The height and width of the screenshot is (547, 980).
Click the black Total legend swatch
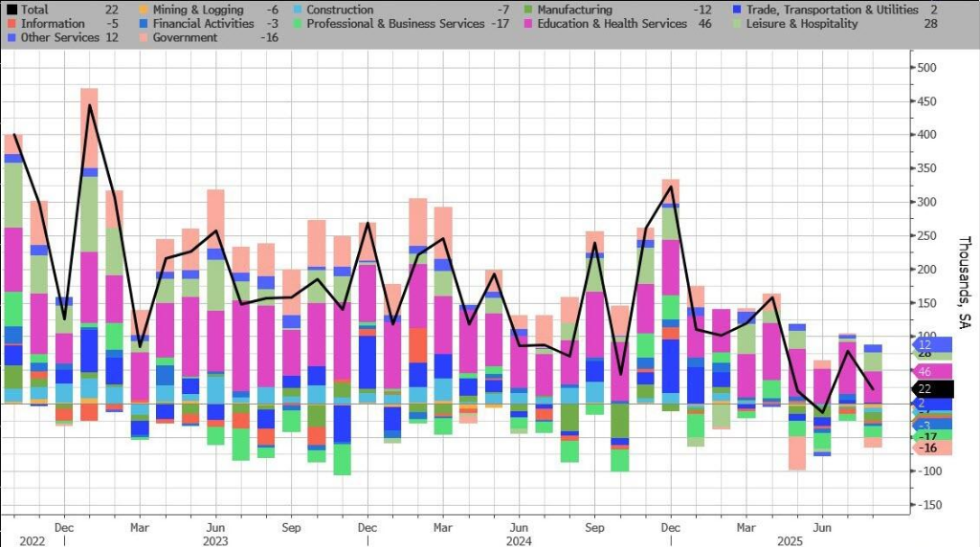click(x=10, y=10)
